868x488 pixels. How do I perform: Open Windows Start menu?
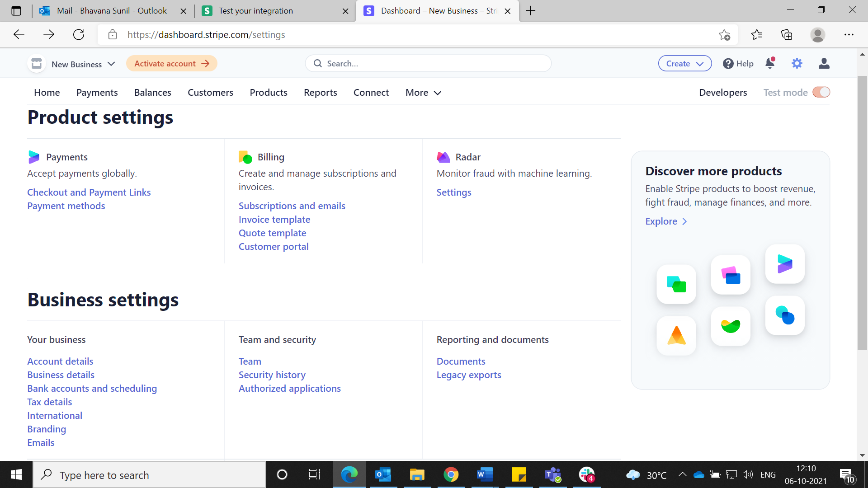tap(16, 474)
